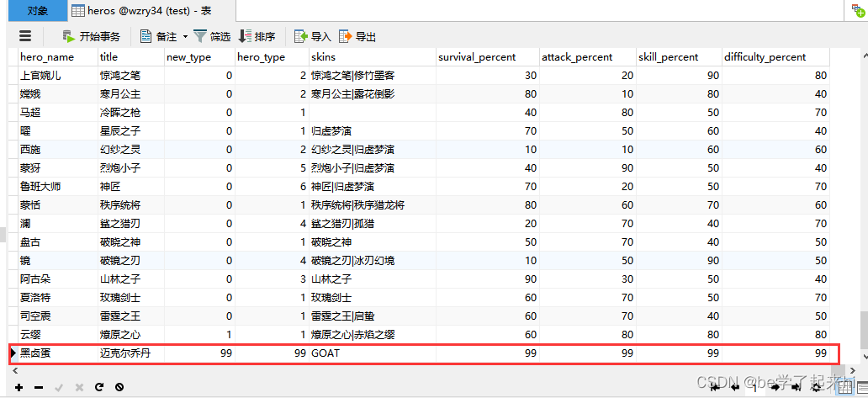Select the skins cell 破镜之刃|冰刃幻境
Image resolution: width=868 pixels, height=398 pixels.
pos(373,261)
